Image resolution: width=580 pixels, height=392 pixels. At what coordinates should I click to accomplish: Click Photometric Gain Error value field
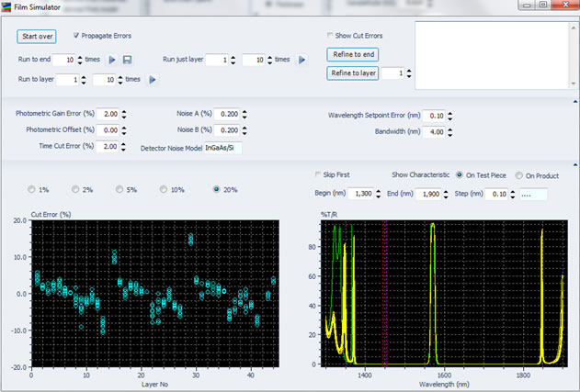108,114
